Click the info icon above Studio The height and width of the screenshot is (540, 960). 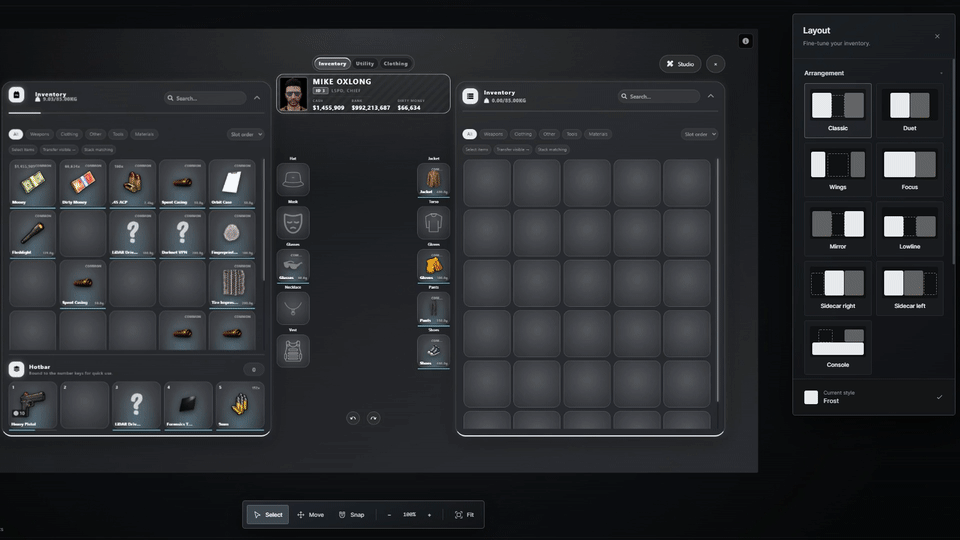click(x=745, y=41)
